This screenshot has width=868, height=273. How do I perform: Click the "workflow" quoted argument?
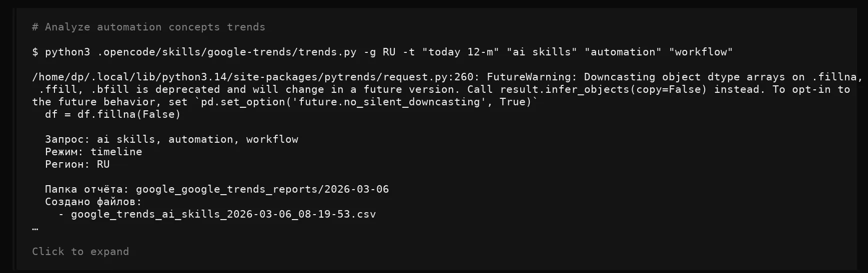click(x=701, y=52)
